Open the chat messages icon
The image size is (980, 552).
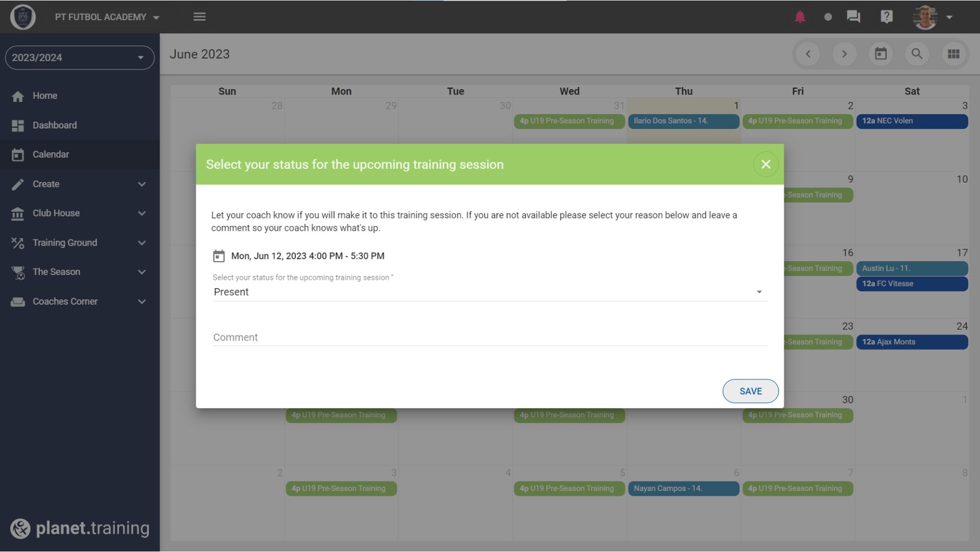pyautogui.click(x=853, y=17)
